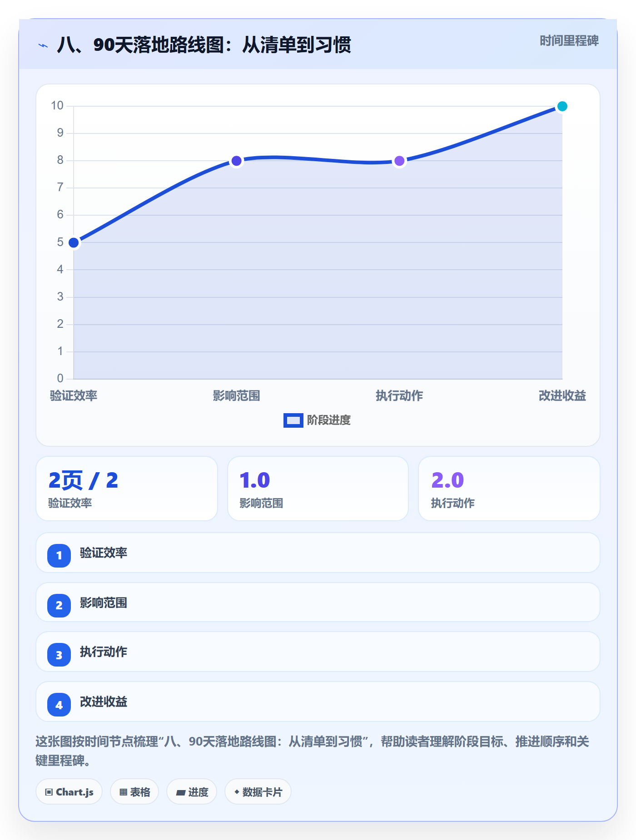Click the 影响范围 title in list row 2
This screenshot has height=840, width=636.
(x=104, y=603)
